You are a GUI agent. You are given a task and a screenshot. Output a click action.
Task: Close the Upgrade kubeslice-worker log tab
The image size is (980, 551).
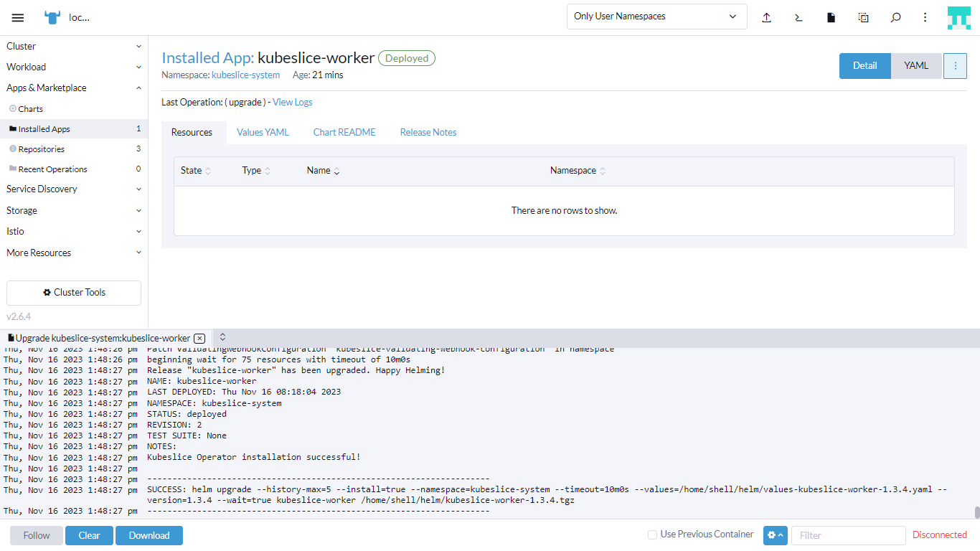click(x=199, y=338)
